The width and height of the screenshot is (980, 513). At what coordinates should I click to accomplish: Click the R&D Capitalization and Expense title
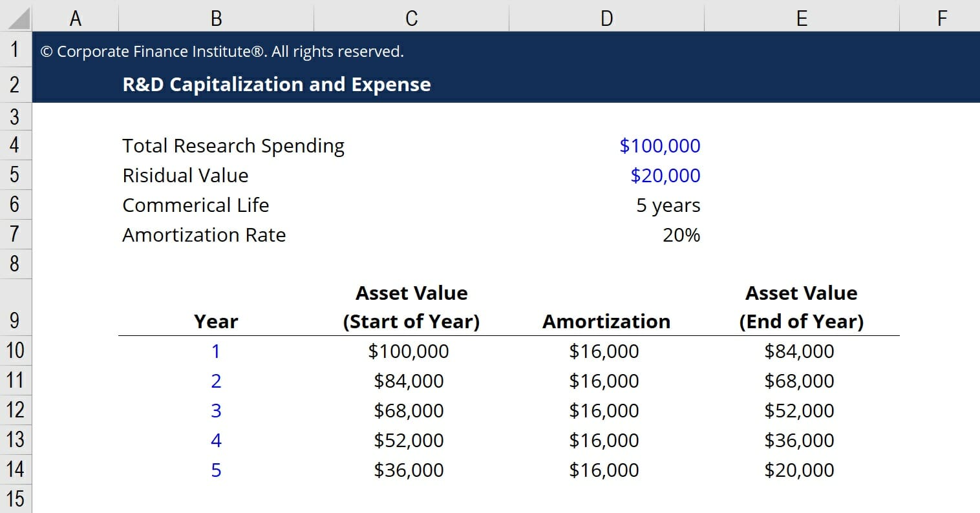pos(276,84)
